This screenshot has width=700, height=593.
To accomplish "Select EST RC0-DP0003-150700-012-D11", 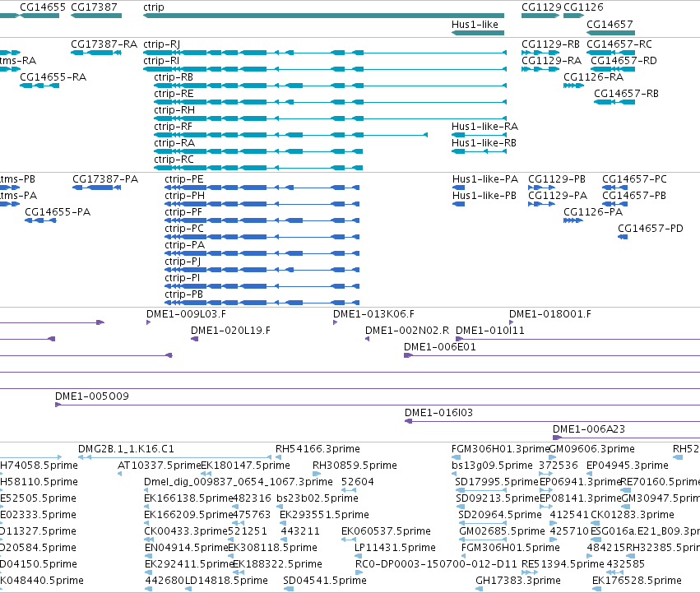I will point(436,564).
